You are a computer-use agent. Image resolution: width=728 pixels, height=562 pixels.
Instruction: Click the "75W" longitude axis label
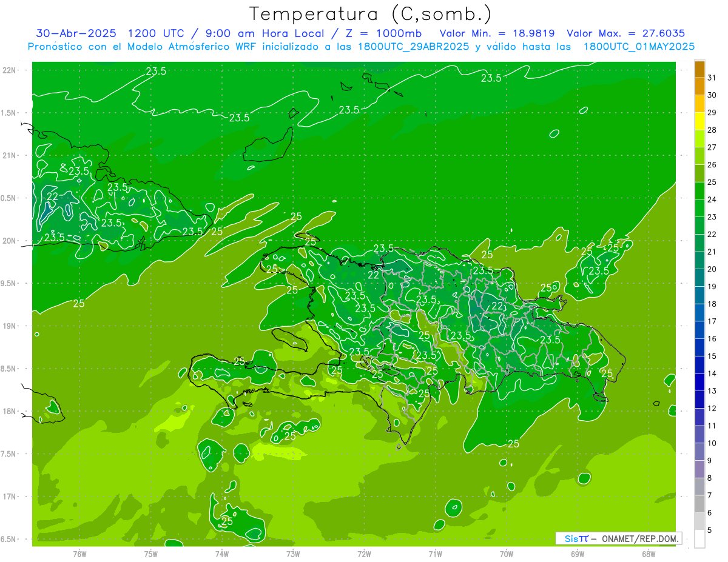click(151, 554)
